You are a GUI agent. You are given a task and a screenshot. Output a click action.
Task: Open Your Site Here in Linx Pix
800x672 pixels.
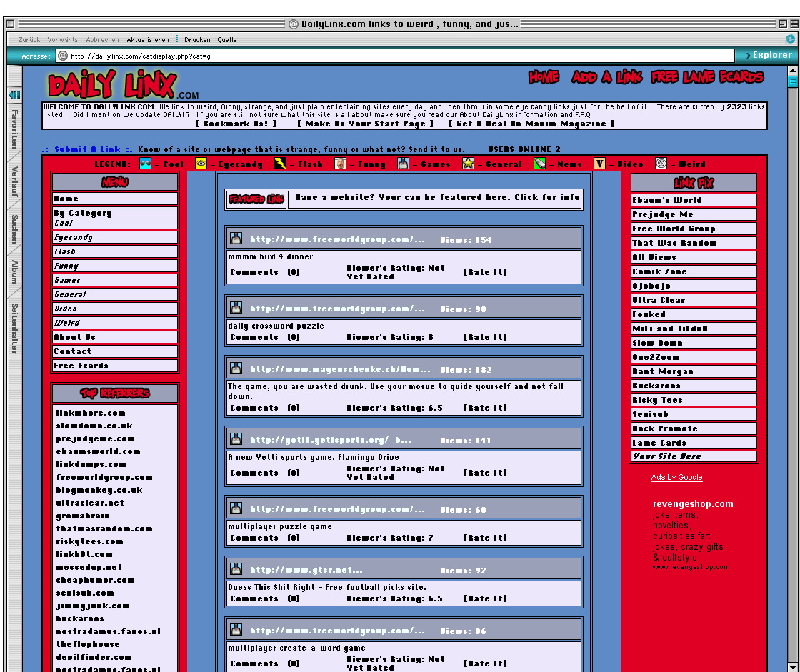[x=694, y=456]
